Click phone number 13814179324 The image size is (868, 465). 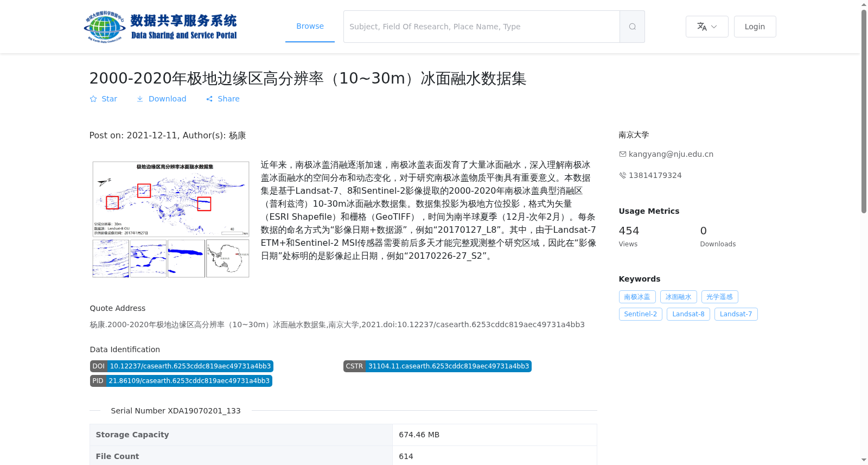tap(655, 175)
